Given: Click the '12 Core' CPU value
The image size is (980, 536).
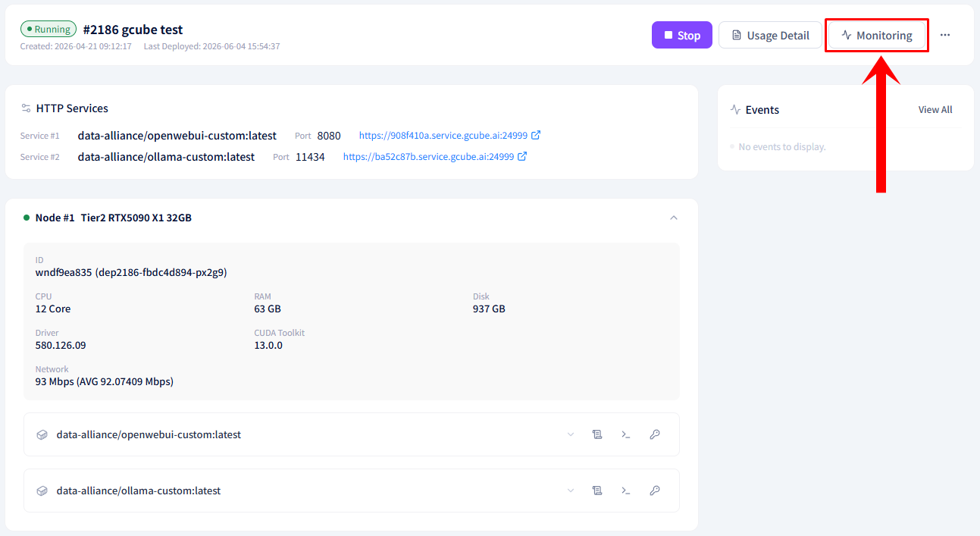Looking at the screenshot, I should (53, 309).
